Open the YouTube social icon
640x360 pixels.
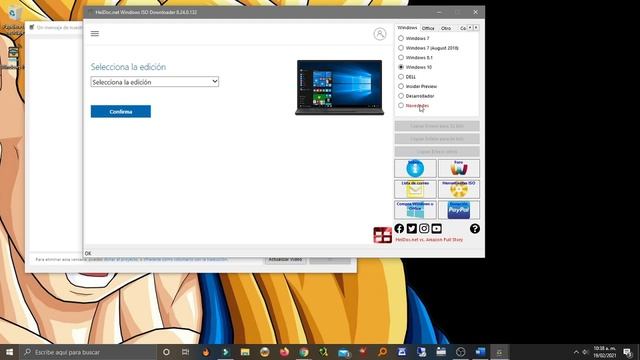436,229
